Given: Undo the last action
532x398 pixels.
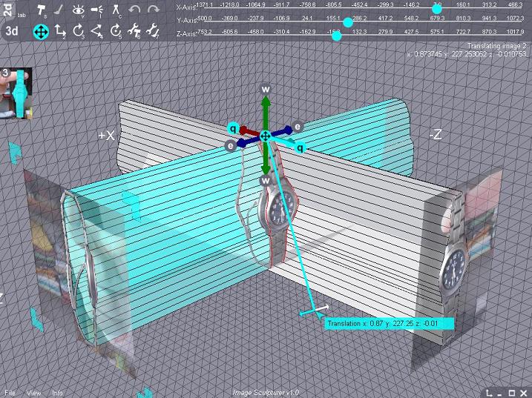Looking at the screenshot, I should click(135, 10).
